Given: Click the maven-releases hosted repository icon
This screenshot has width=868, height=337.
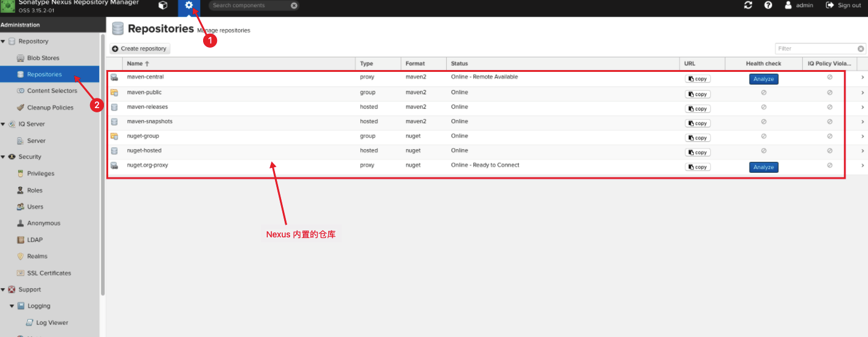Looking at the screenshot, I should point(114,107).
